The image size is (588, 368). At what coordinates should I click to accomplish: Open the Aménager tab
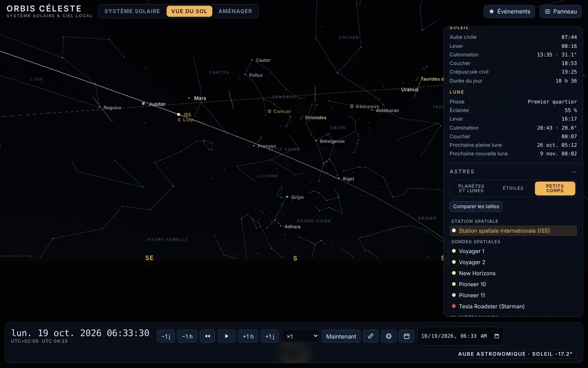235,11
